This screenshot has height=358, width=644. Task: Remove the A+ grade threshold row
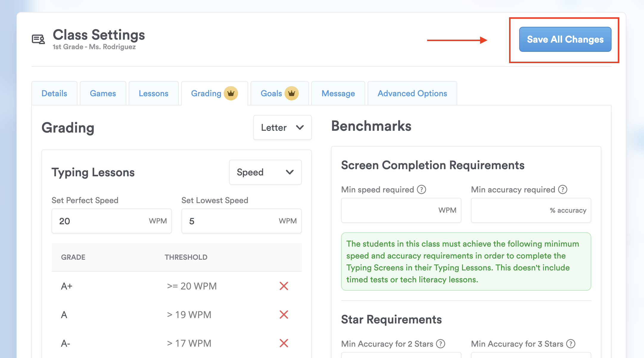284,286
